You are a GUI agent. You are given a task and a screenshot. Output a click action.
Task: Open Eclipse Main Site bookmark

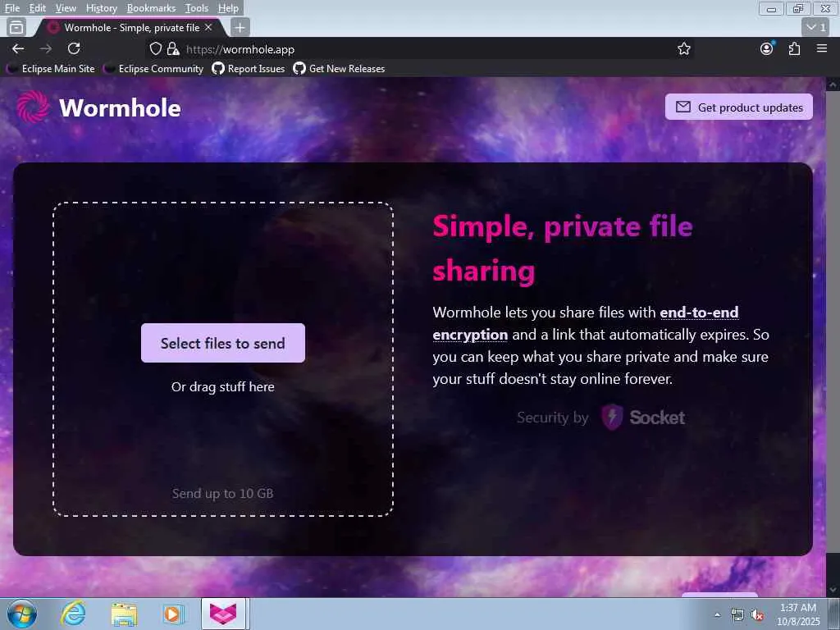(x=52, y=69)
